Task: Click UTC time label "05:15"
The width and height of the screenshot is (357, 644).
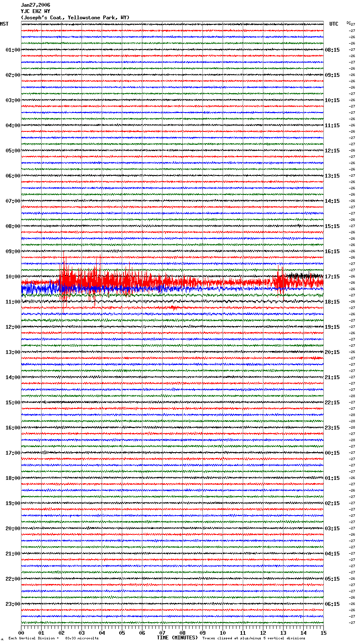Action: tap(332, 579)
